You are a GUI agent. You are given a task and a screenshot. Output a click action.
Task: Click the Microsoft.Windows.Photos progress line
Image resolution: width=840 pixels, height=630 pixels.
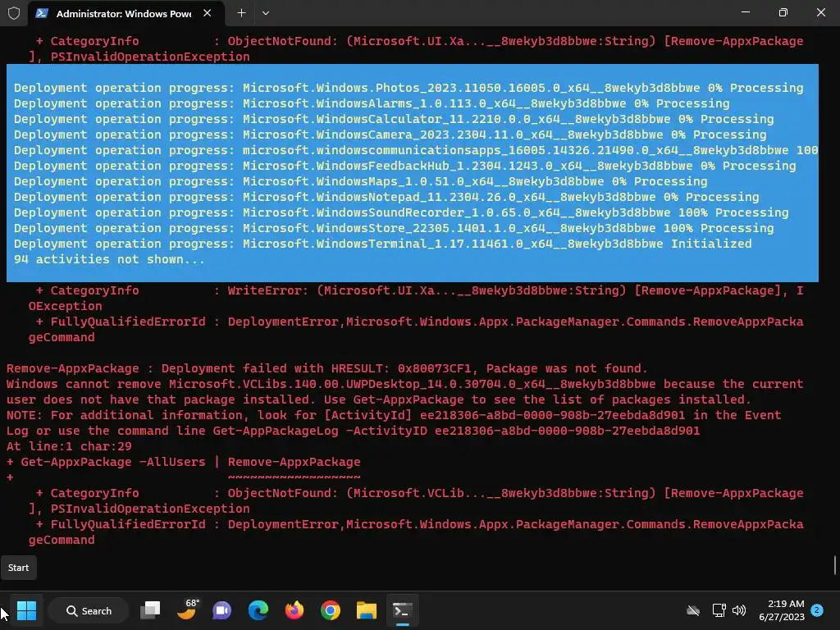[409, 88]
